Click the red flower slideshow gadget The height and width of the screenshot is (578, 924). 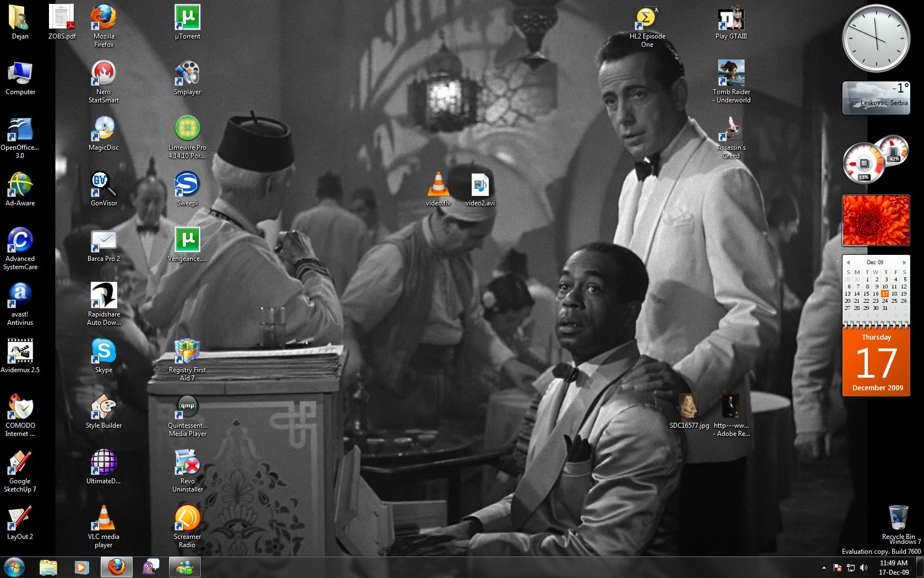tap(876, 220)
